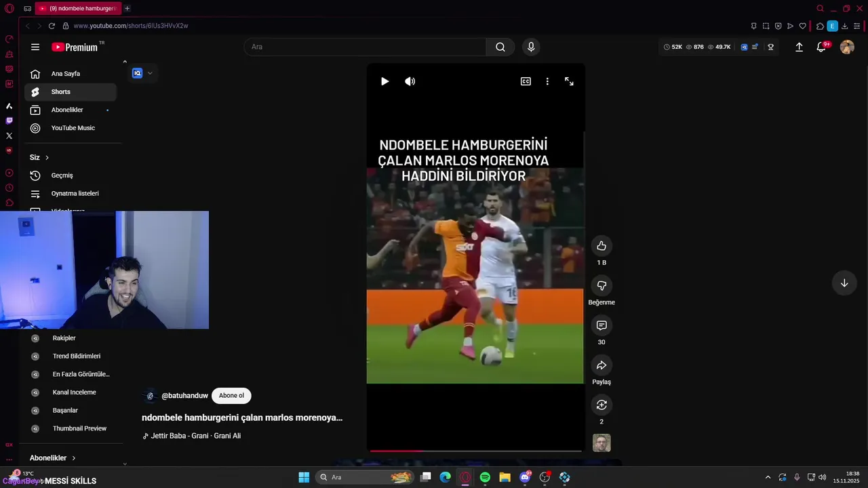This screenshot has height=488, width=868.
Task: Take a snapshot with browser toolbar icon
Action: pyautogui.click(x=766, y=26)
